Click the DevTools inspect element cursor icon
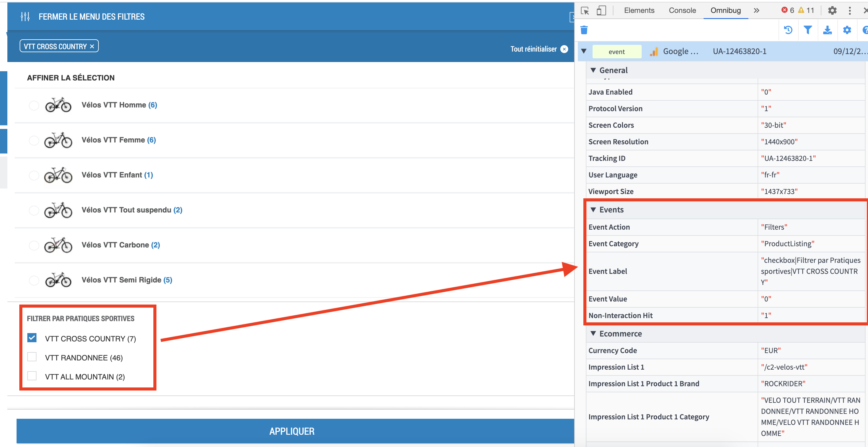 [585, 10]
